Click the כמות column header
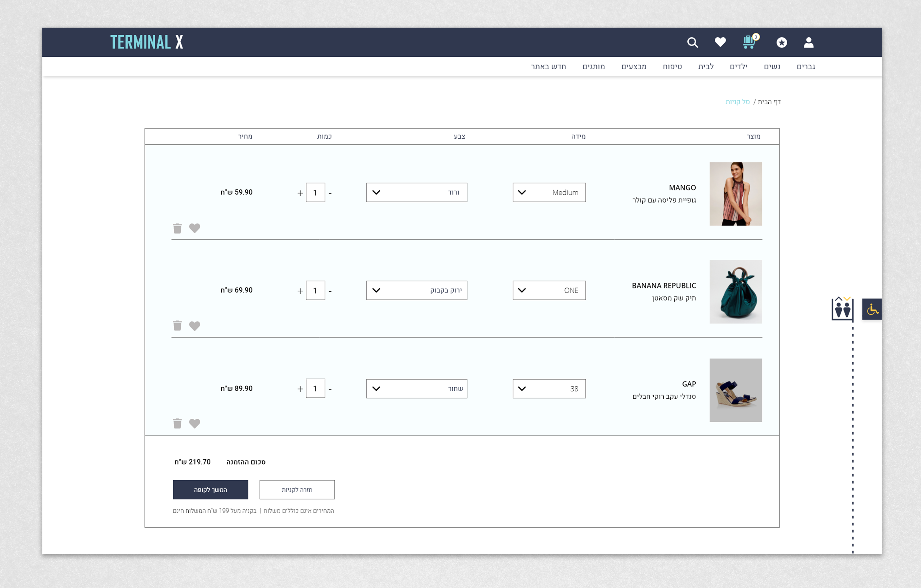 324,136
